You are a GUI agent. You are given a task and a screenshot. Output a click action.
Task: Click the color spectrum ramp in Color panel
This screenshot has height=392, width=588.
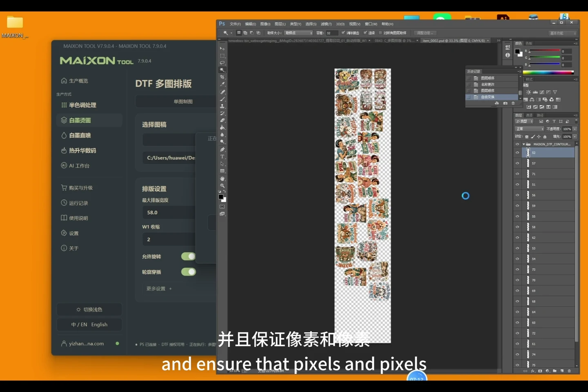pyautogui.click(x=548, y=73)
